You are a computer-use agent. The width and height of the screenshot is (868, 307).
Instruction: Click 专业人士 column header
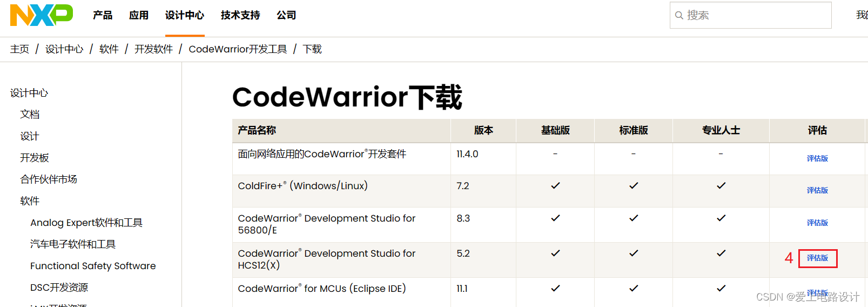point(721,130)
